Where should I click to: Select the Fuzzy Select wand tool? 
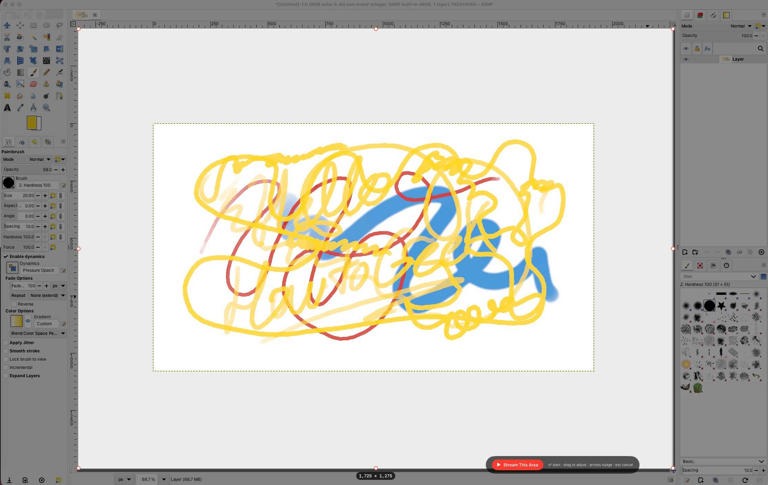point(33,37)
